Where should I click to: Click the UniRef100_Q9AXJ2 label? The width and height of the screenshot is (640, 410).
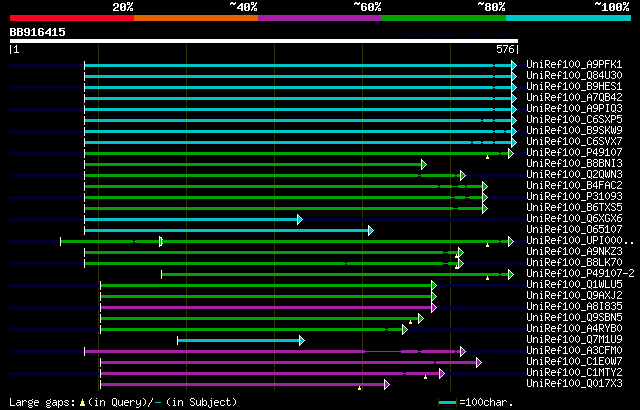pos(574,296)
